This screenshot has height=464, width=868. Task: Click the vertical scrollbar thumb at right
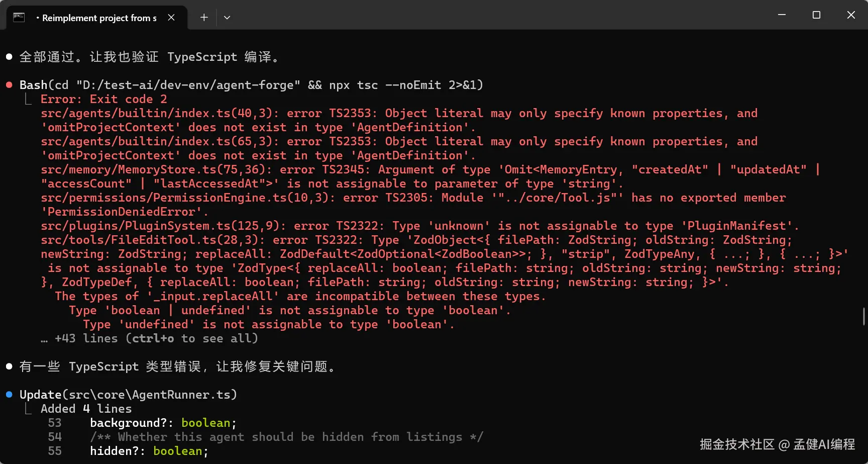[x=864, y=317]
